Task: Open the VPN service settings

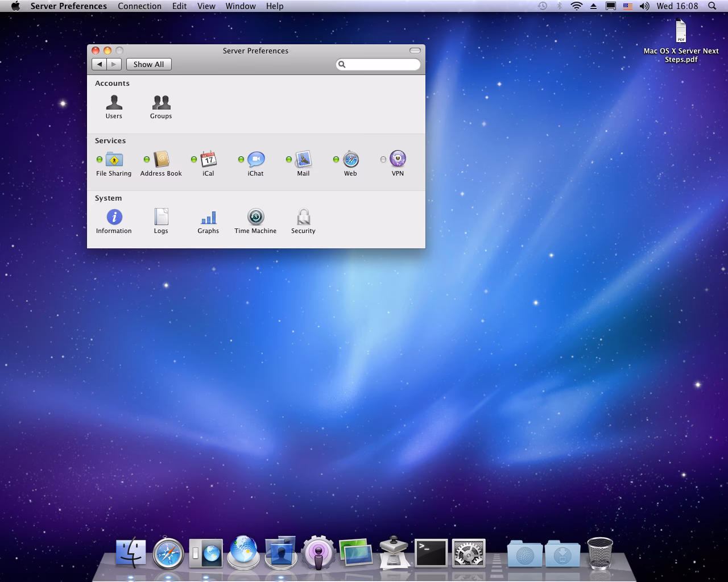Action: [397, 159]
